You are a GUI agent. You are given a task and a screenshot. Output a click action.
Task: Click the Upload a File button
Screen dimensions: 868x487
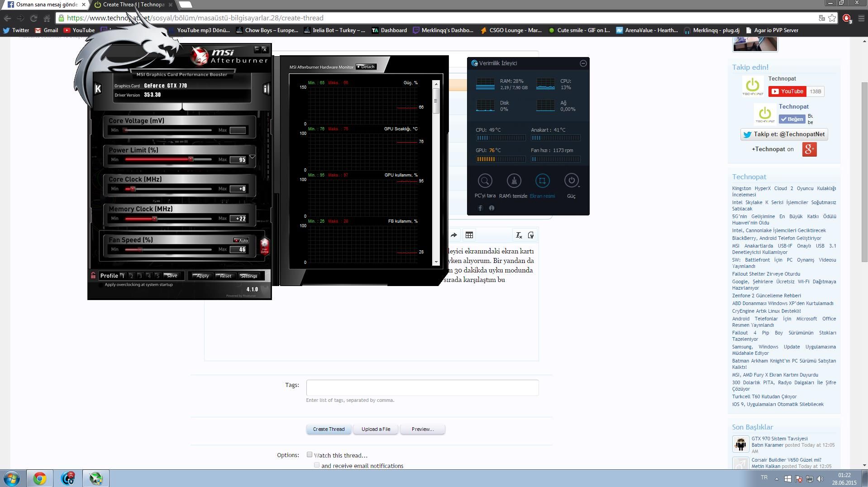(376, 429)
